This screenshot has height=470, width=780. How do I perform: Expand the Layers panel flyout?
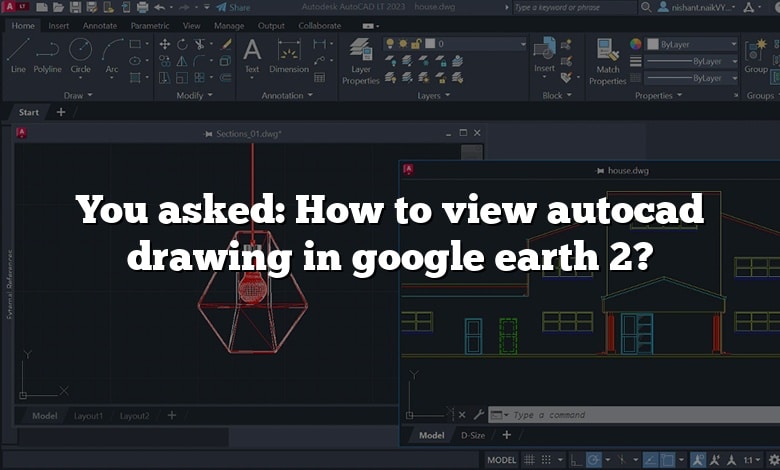[x=433, y=95]
